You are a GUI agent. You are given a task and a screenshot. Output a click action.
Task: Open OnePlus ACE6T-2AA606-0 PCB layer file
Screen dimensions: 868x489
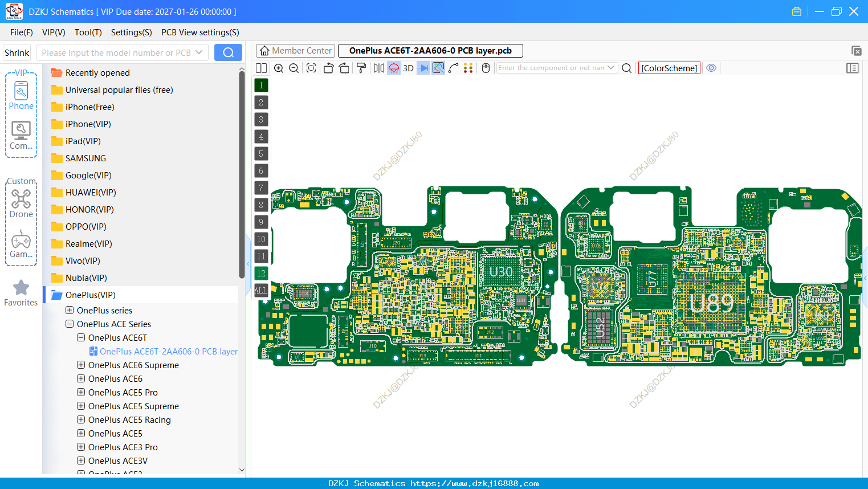point(164,351)
